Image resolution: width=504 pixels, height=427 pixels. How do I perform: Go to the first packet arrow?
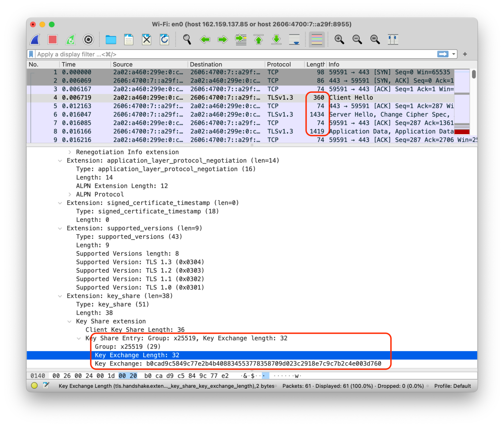pos(258,40)
